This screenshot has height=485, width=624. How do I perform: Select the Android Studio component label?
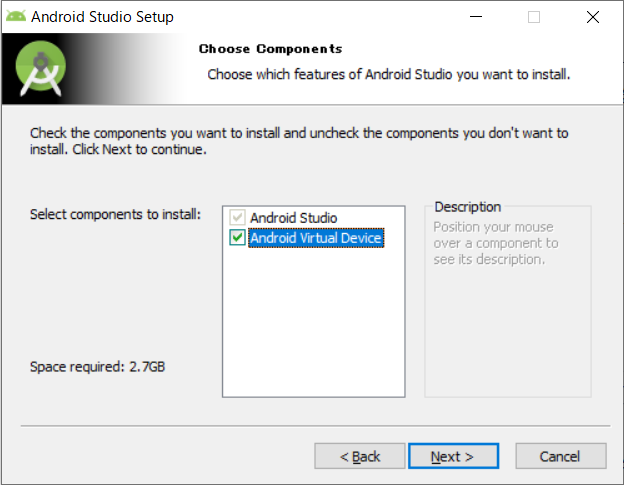tap(293, 218)
